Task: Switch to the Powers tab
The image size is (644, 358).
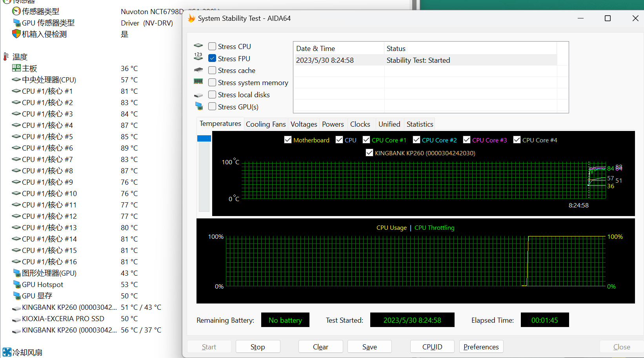Action: click(333, 124)
